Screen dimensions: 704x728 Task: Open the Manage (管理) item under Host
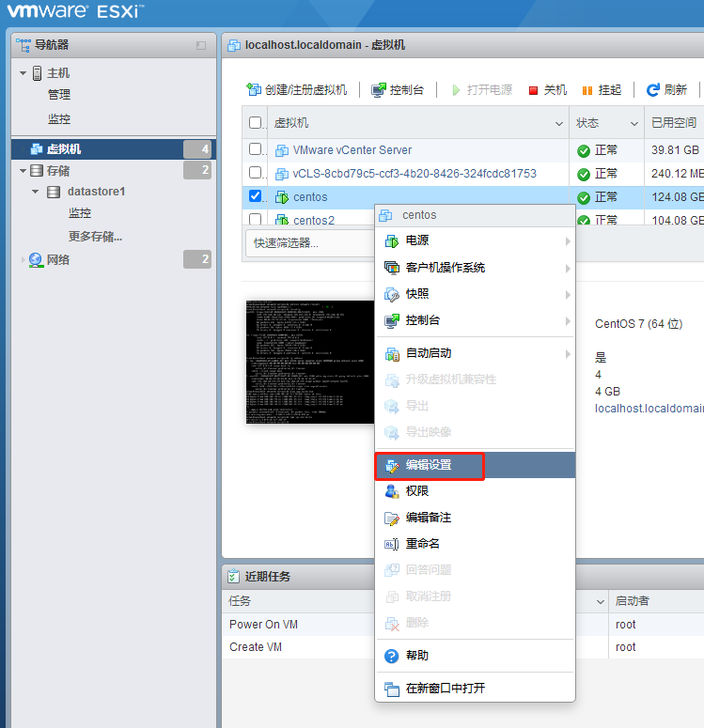pyautogui.click(x=59, y=95)
